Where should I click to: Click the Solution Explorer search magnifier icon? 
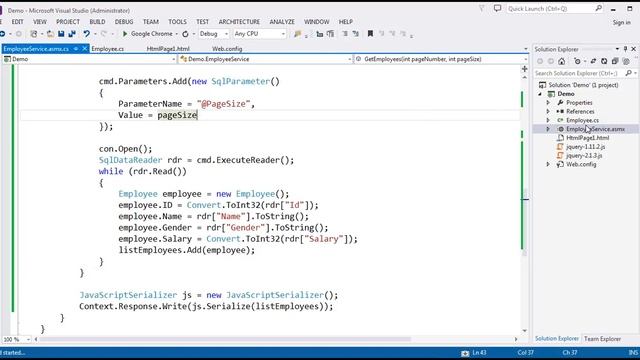pyautogui.click(x=629, y=73)
